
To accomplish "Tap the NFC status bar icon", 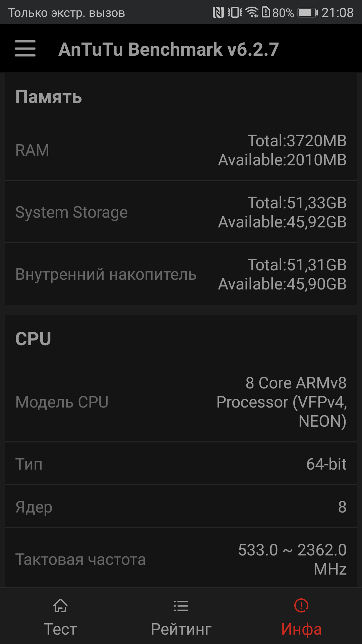I will click(x=218, y=13).
